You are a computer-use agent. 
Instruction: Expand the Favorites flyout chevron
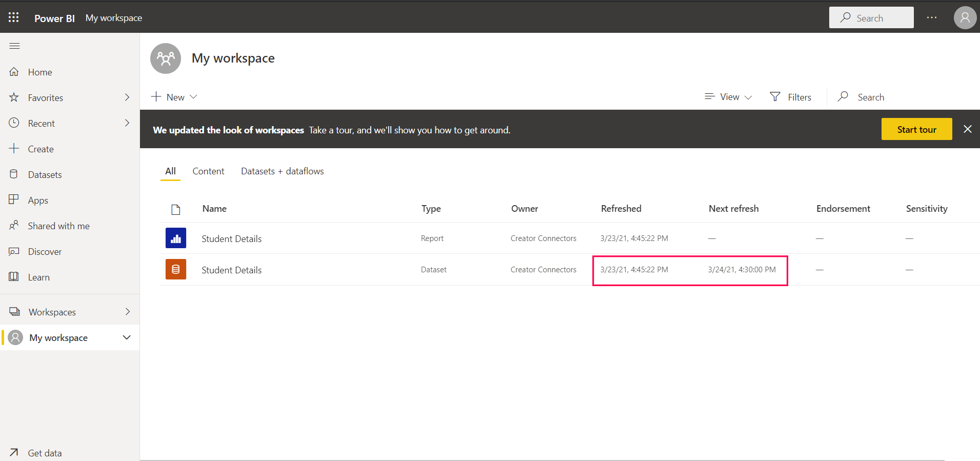pyautogui.click(x=127, y=97)
